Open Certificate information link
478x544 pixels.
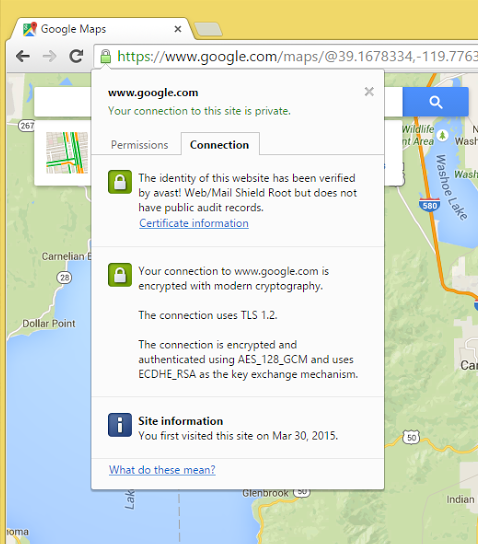pyautogui.click(x=194, y=223)
